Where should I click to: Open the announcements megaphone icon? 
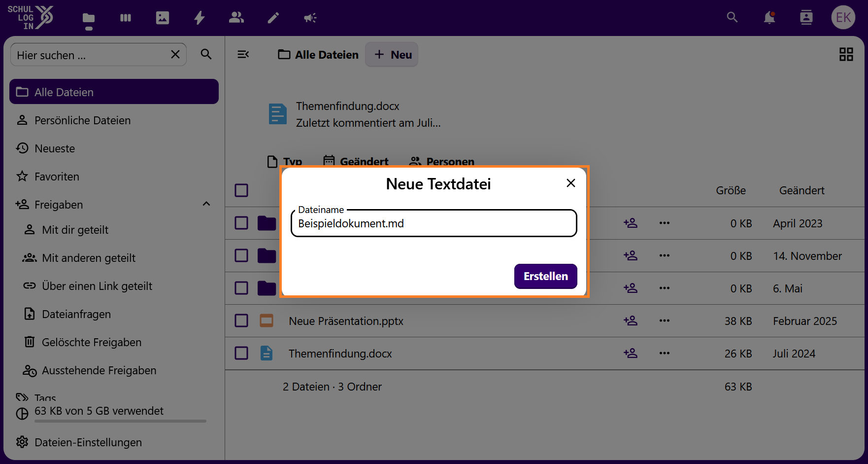coord(310,18)
